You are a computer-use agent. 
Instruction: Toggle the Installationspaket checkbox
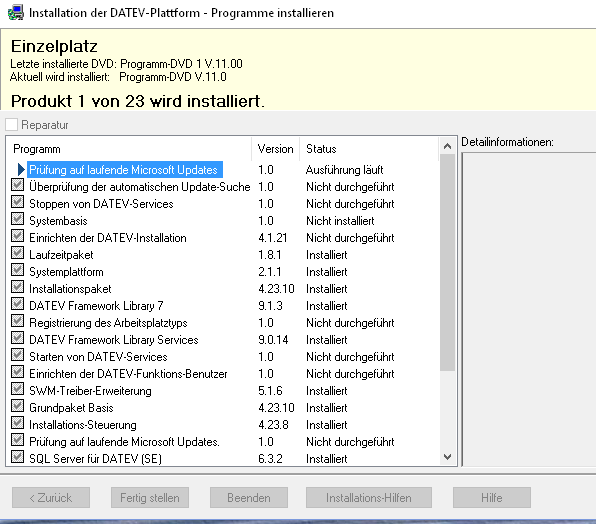(17, 287)
